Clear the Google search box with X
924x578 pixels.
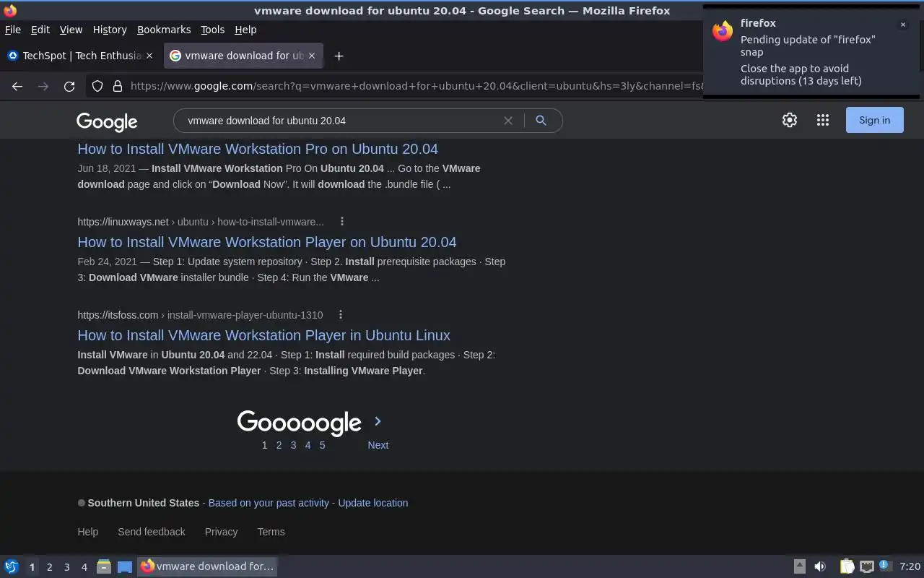tap(508, 121)
